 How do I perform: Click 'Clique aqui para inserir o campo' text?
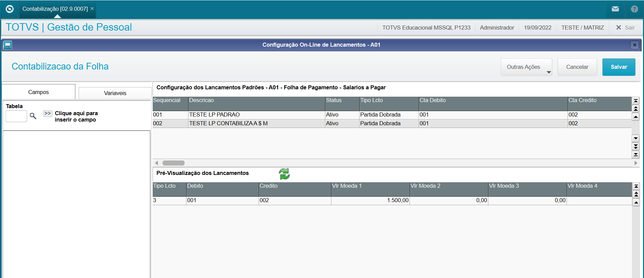76,117
